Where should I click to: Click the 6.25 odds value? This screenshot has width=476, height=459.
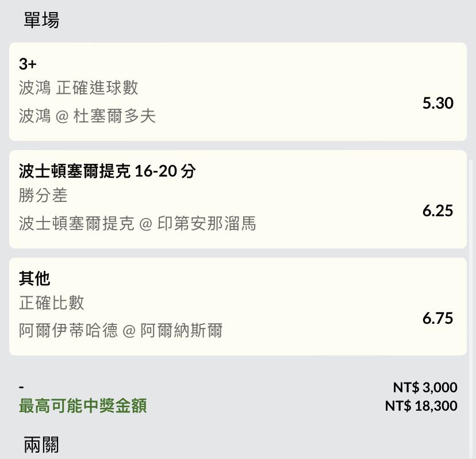tap(437, 211)
